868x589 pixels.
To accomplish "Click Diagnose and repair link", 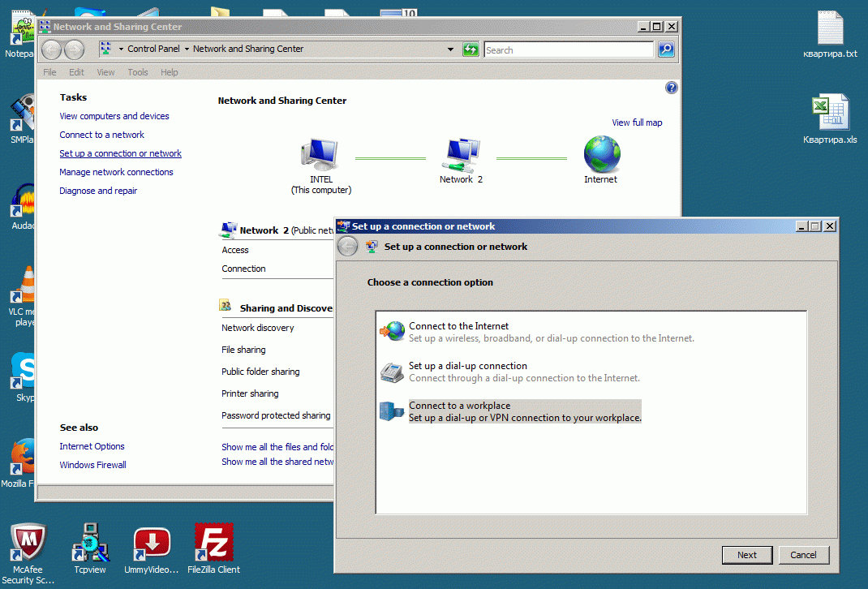I will point(98,191).
